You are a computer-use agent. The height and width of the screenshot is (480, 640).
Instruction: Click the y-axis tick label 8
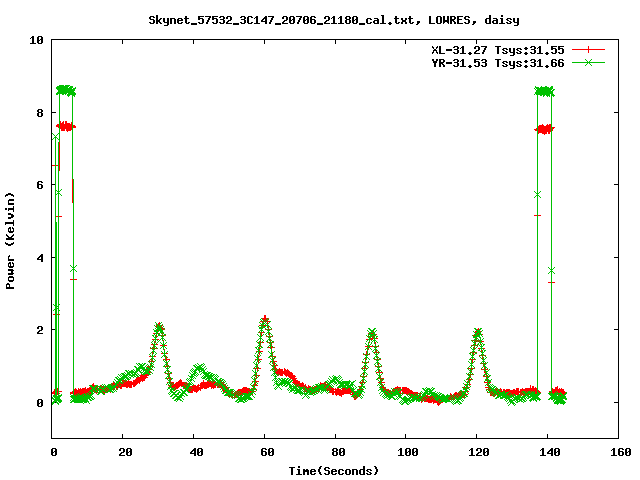[x=40, y=113]
